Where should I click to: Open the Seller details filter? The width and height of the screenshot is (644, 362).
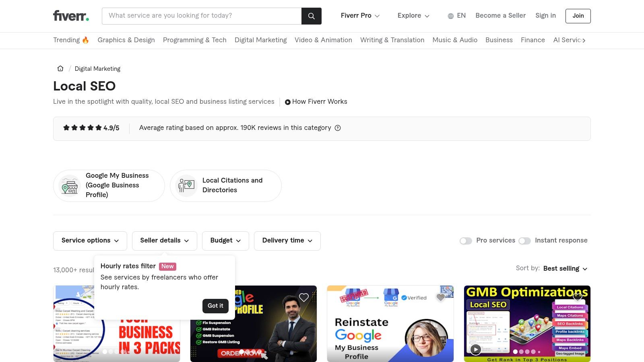coord(164,241)
